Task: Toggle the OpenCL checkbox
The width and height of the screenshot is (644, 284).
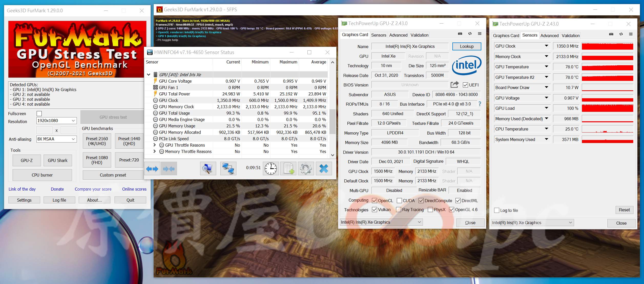Action: point(374,201)
